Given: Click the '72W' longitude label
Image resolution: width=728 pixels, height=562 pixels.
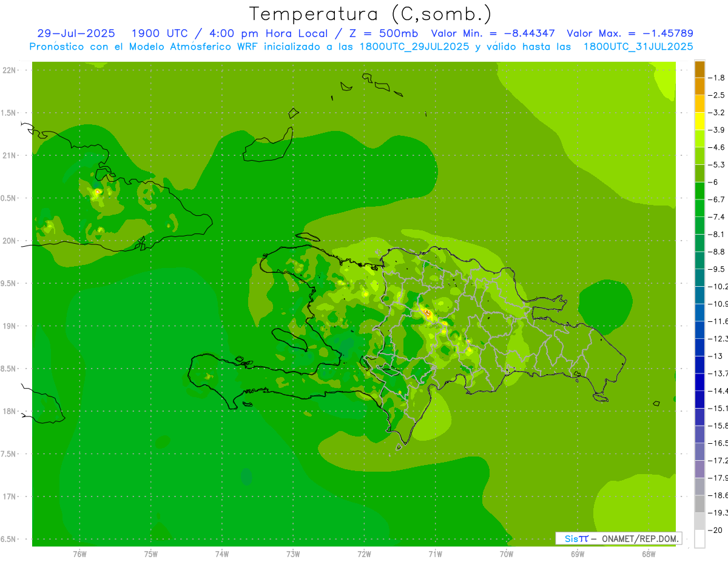Looking at the screenshot, I should [364, 554].
